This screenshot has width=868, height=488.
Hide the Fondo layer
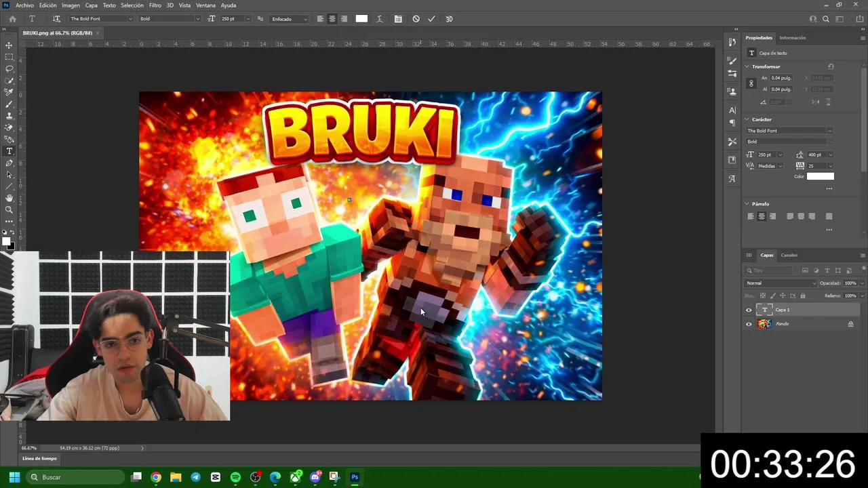[749, 324]
